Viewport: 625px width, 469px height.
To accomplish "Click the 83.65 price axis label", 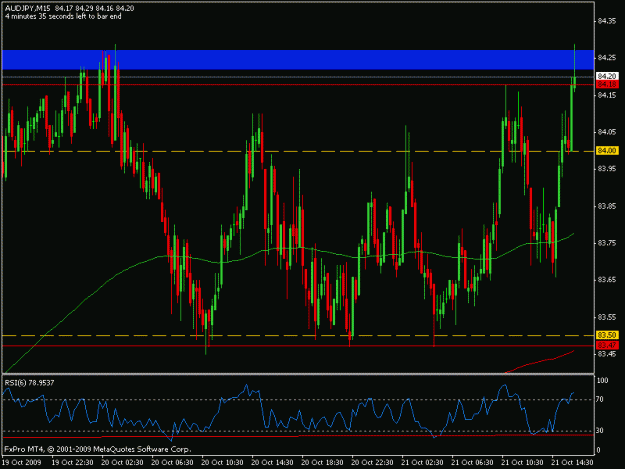I will (x=607, y=280).
